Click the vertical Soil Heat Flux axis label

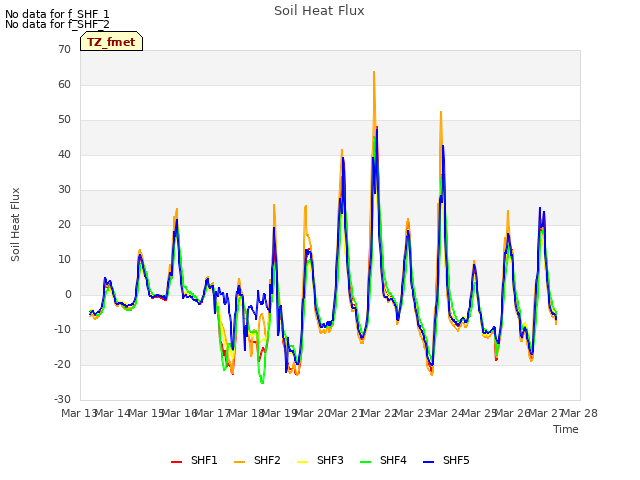pyautogui.click(x=15, y=224)
